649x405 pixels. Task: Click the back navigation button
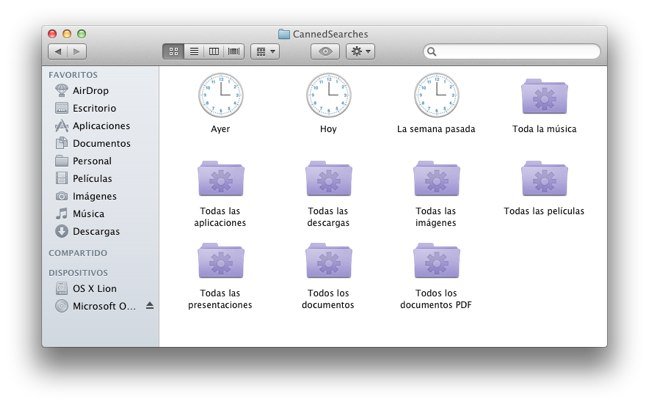coord(57,51)
